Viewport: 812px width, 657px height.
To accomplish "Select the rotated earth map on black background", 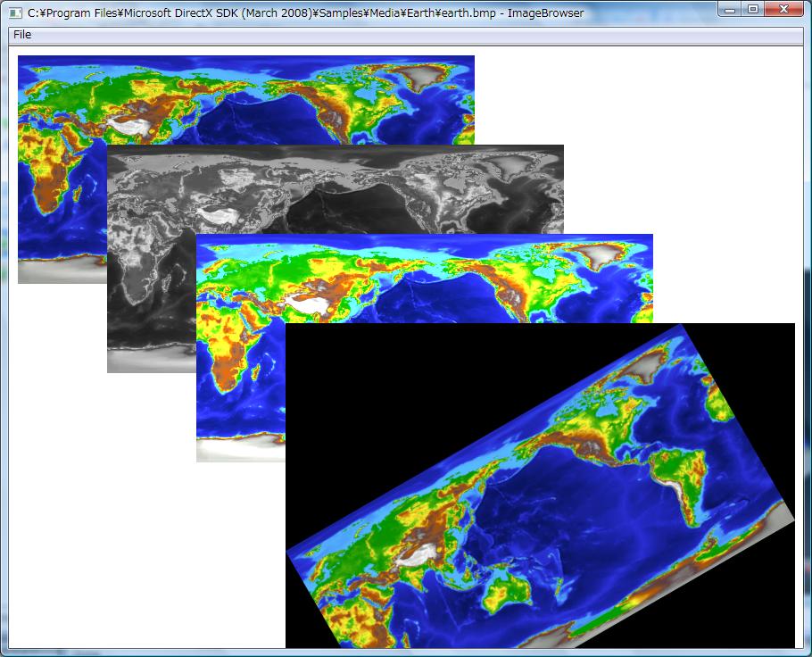I will click(540, 486).
